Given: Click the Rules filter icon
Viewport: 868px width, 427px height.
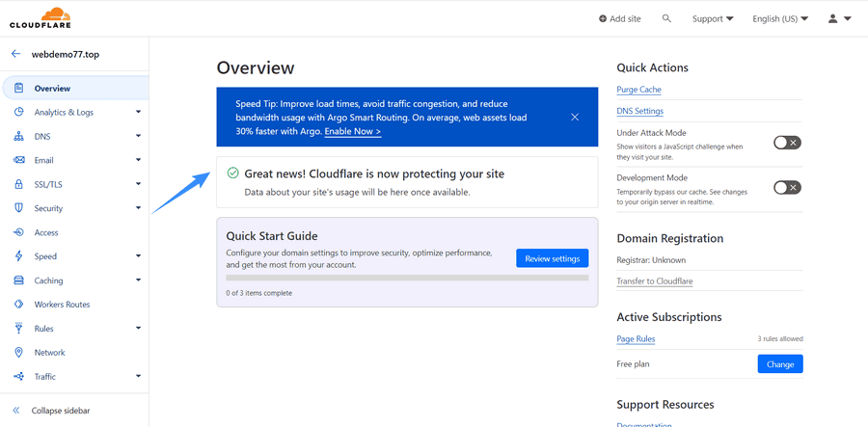Looking at the screenshot, I should pos(19,328).
